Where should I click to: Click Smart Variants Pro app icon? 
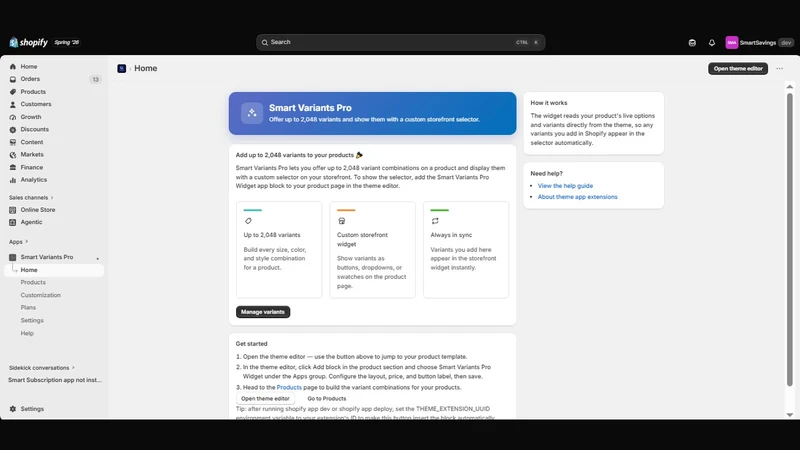click(13, 257)
